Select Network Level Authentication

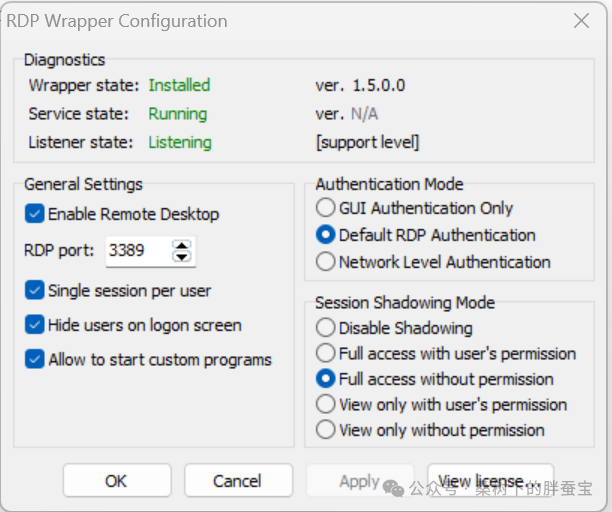[x=325, y=262]
